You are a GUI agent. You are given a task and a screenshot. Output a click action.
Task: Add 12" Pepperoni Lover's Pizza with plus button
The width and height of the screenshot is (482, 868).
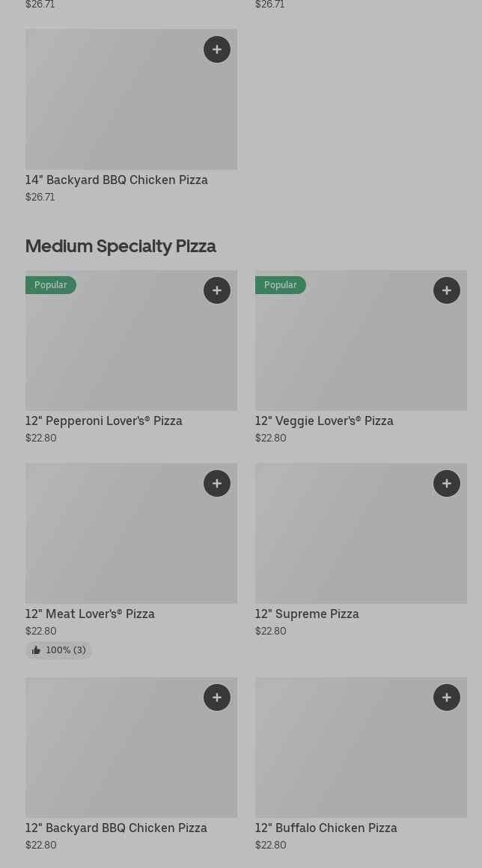point(217,290)
